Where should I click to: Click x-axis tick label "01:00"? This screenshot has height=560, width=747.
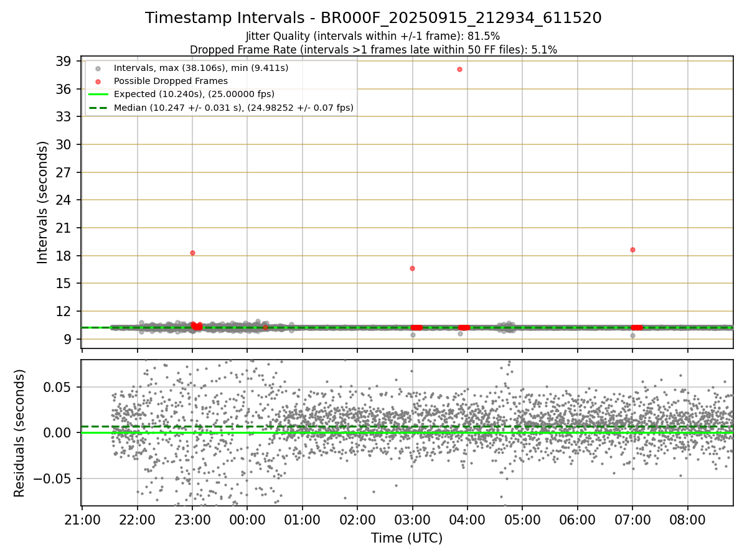tap(303, 520)
